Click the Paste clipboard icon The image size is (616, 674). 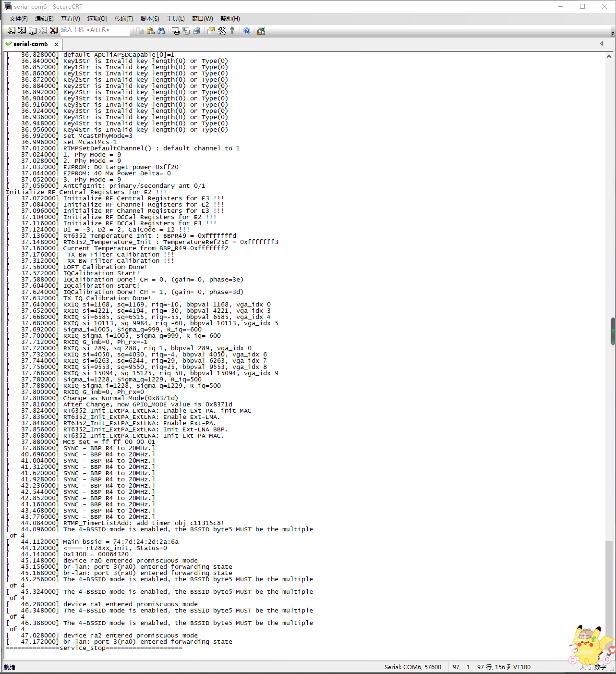click(151, 31)
